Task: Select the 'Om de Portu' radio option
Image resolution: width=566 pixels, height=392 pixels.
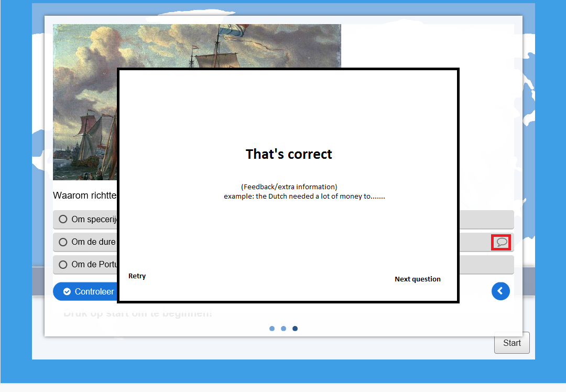Action: tap(63, 265)
